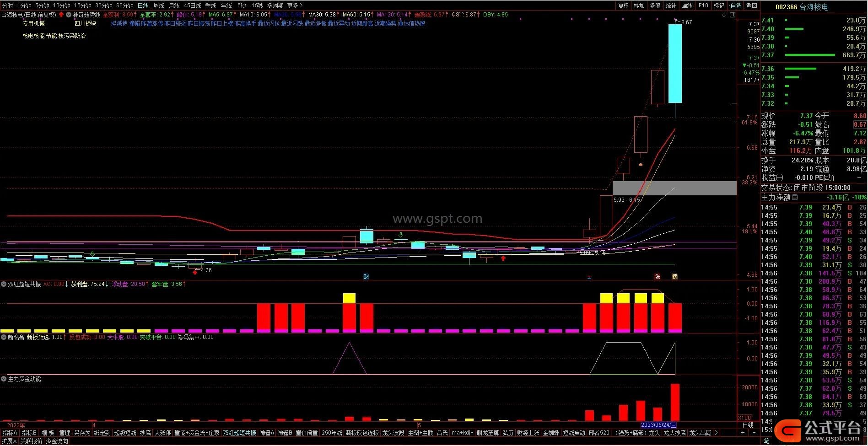868x446 pixels.
Task: Click the 标记 mark button
Action: click(x=719, y=5)
